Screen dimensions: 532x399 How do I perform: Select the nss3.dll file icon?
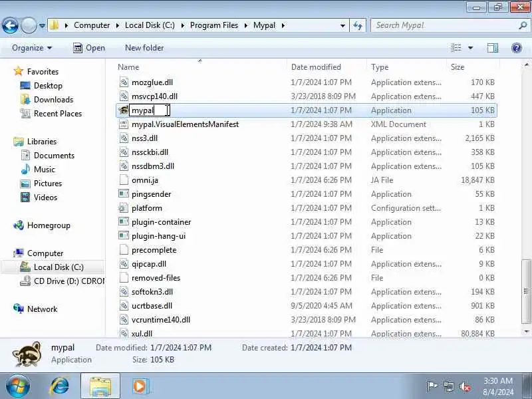124,138
